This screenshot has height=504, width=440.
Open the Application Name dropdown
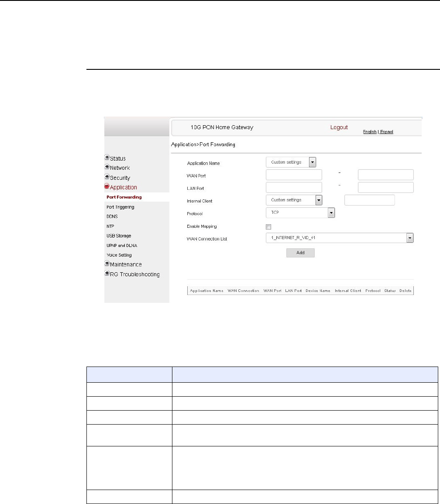(x=291, y=162)
